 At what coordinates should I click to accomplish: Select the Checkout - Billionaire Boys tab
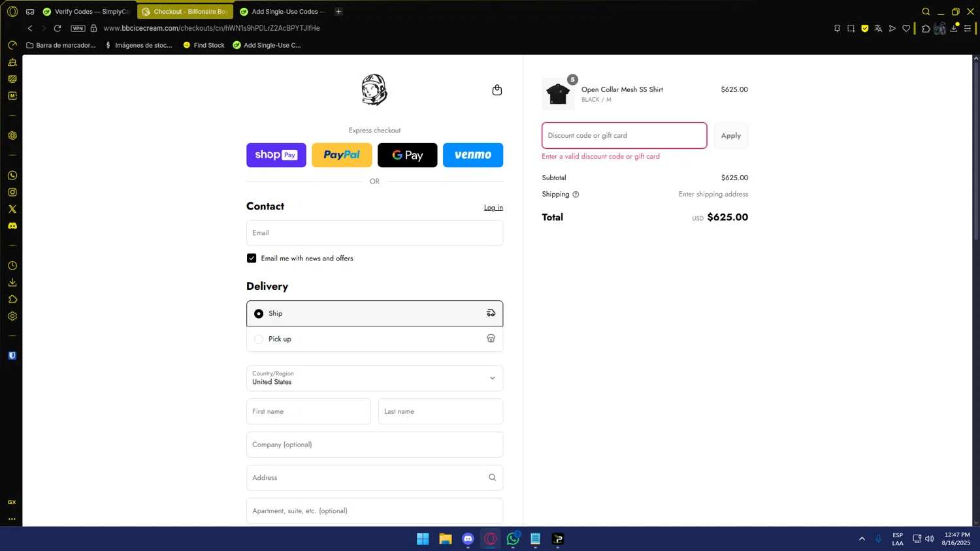[x=185, y=12]
